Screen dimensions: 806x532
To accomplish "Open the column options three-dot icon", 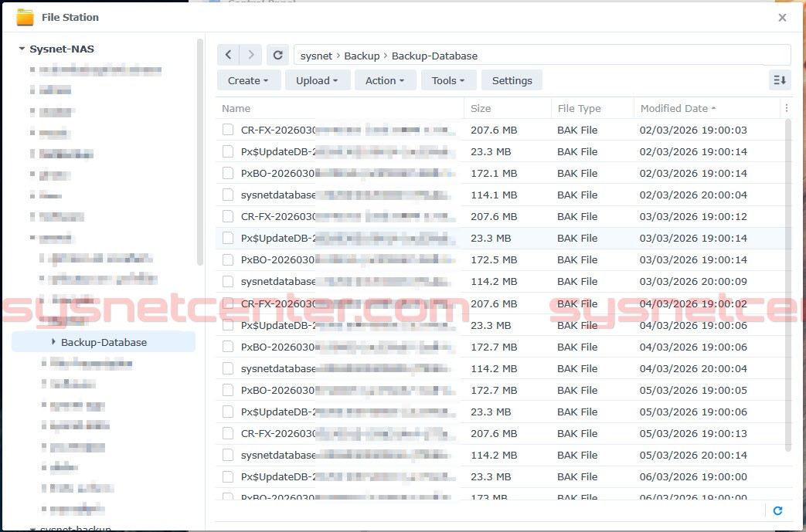I will pyautogui.click(x=786, y=107).
